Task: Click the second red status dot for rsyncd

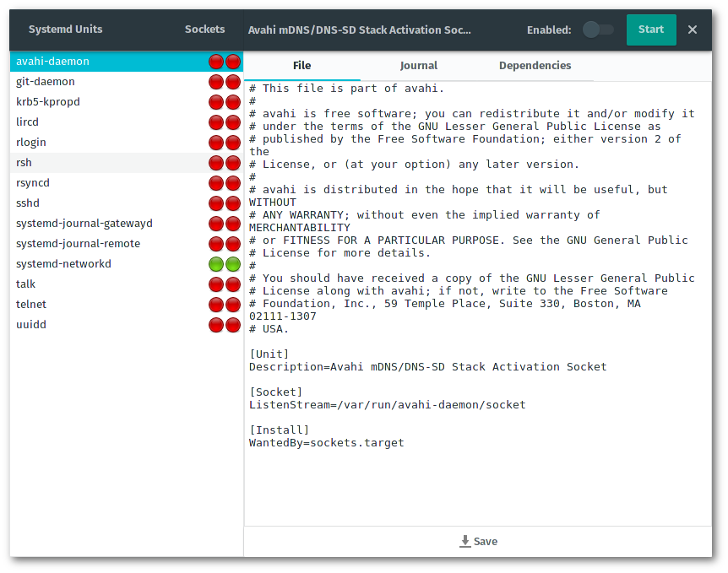Action: [x=233, y=183]
